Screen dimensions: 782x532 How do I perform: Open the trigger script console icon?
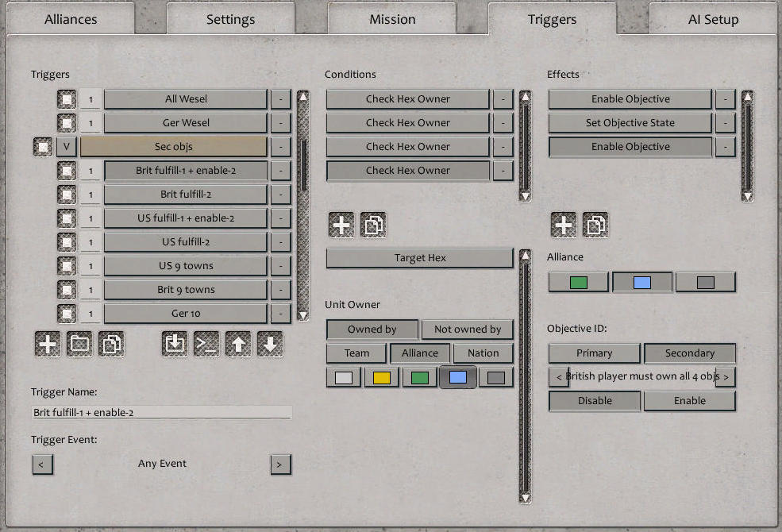tap(206, 344)
